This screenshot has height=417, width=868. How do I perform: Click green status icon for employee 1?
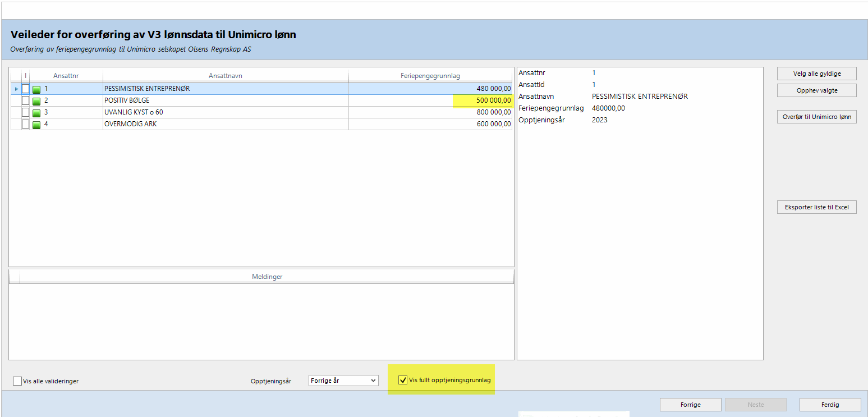coord(36,89)
